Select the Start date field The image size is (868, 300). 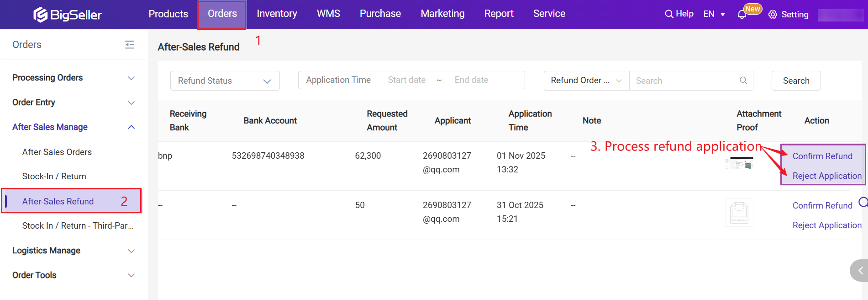407,80
